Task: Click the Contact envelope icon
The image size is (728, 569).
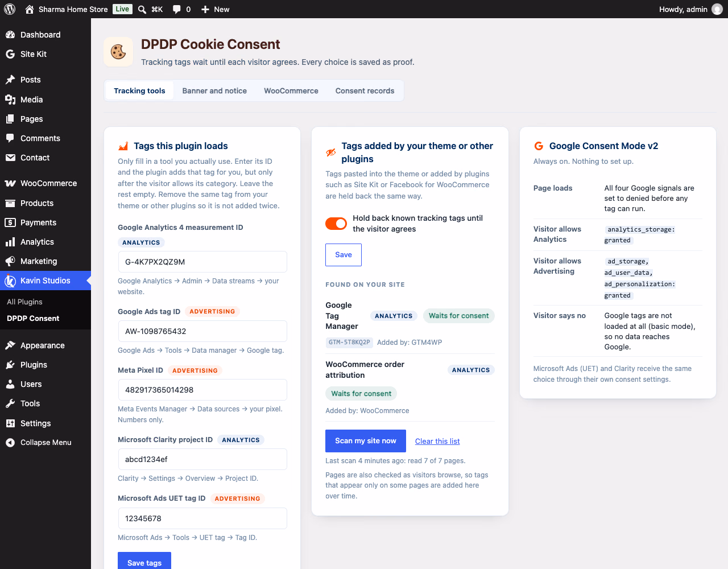Action: point(10,158)
